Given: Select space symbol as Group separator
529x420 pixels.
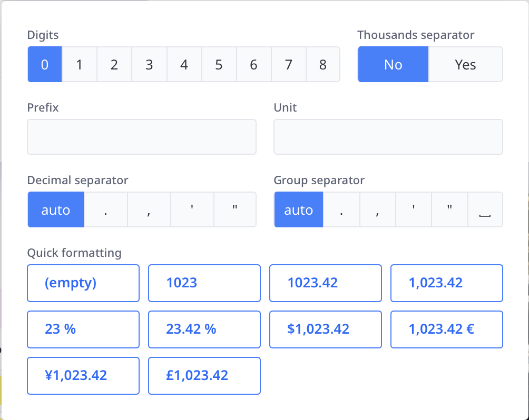Looking at the screenshot, I should [485, 210].
